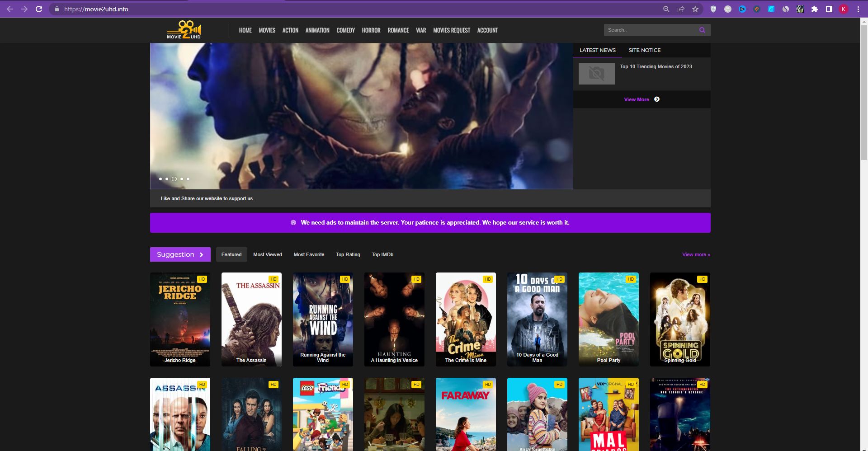This screenshot has height=451, width=868.
Task: Switch to the LATEST NEWS tab
Action: pyautogui.click(x=598, y=50)
